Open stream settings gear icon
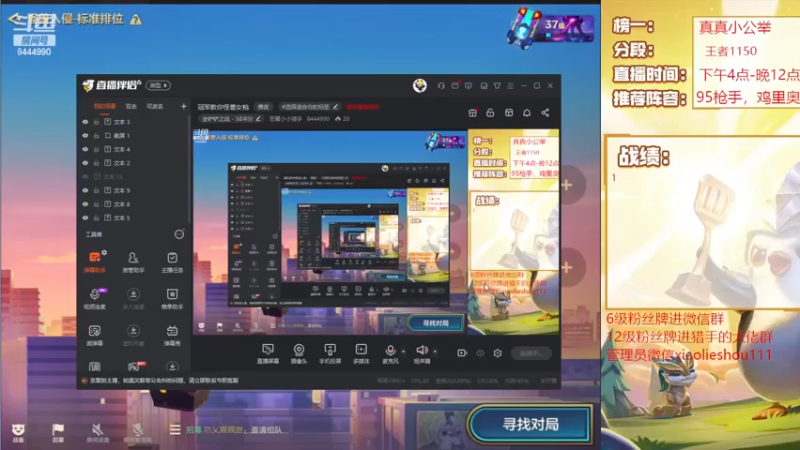Image resolution: width=800 pixels, height=450 pixels. pos(497,353)
